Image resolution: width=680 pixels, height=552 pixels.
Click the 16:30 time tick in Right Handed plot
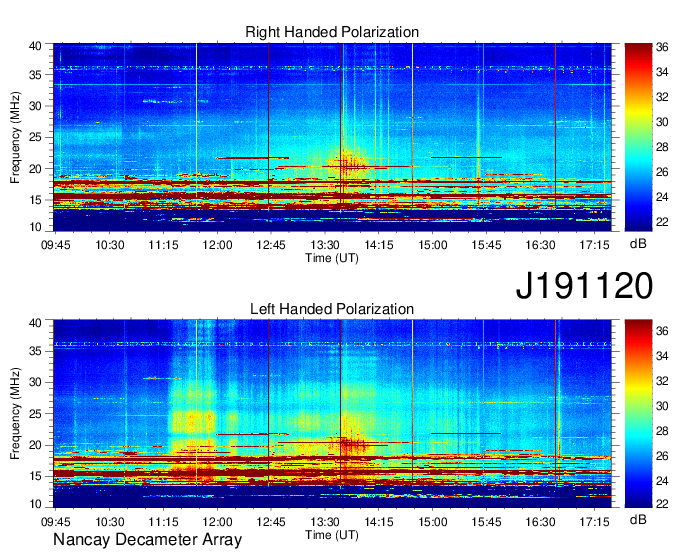(540, 245)
